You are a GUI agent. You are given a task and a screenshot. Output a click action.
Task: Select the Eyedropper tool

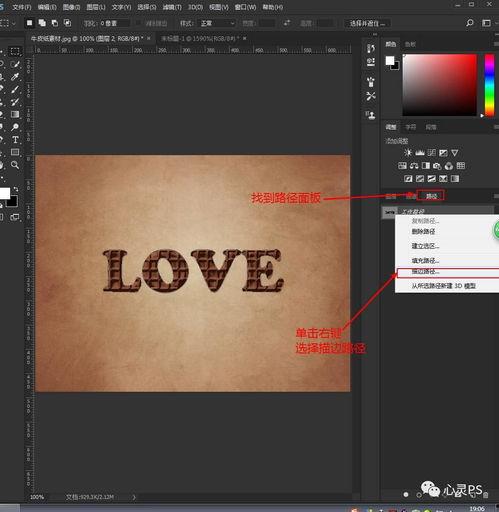15,77
